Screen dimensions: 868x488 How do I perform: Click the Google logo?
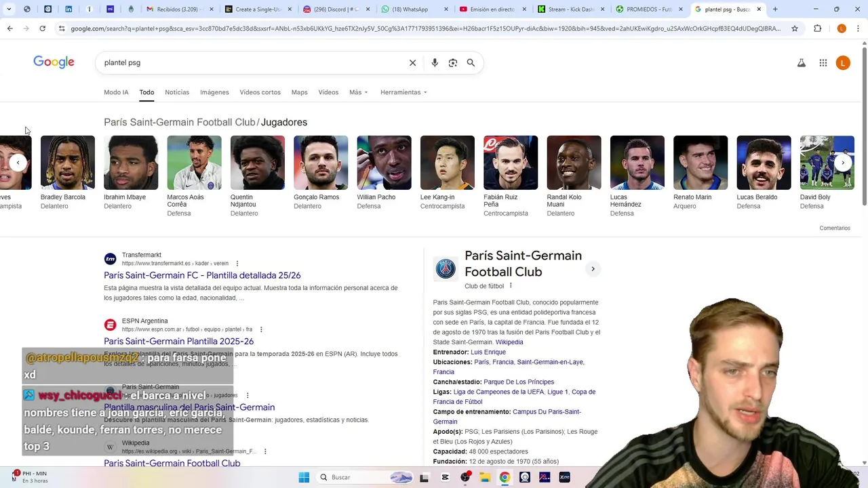pos(54,62)
